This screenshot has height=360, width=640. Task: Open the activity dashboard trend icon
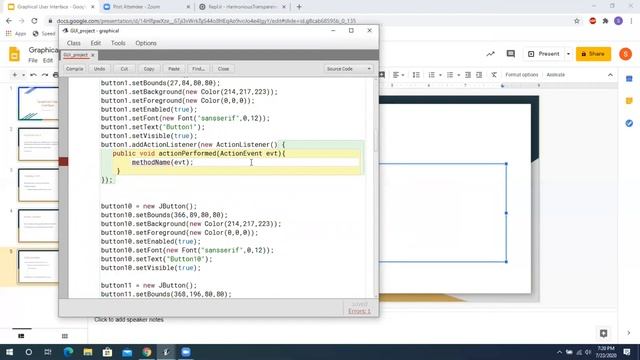491,54
